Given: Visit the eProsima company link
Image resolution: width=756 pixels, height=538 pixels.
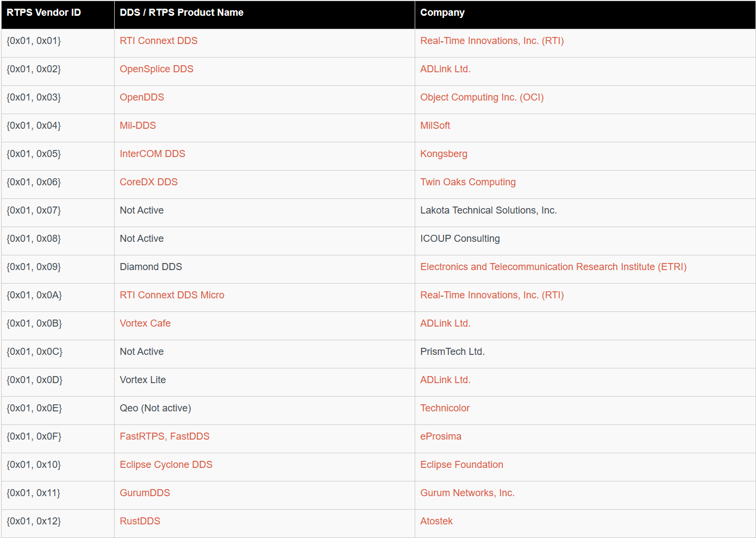Looking at the screenshot, I should click(x=440, y=436).
